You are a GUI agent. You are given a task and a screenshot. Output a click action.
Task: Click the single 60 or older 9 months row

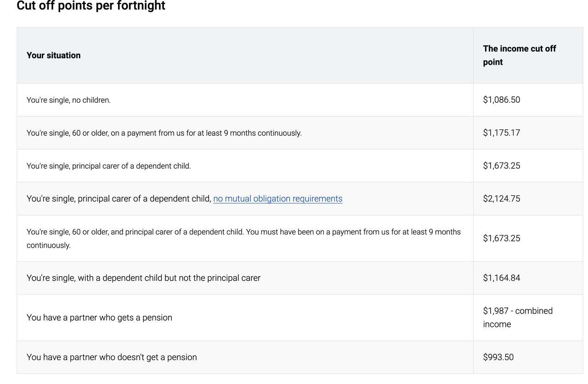[x=164, y=133]
